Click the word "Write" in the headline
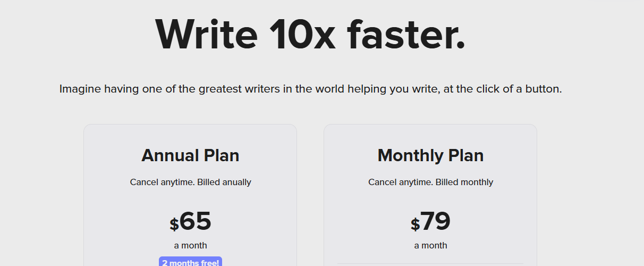 207,34
